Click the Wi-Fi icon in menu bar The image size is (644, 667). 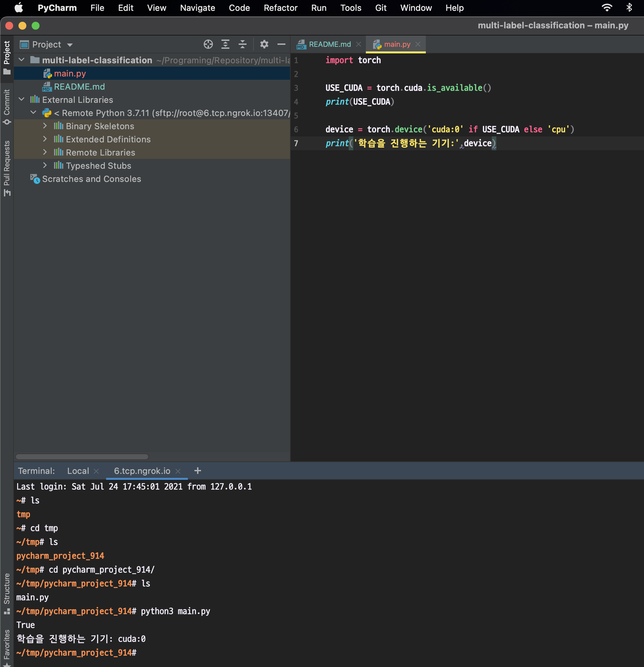point(607,8)
